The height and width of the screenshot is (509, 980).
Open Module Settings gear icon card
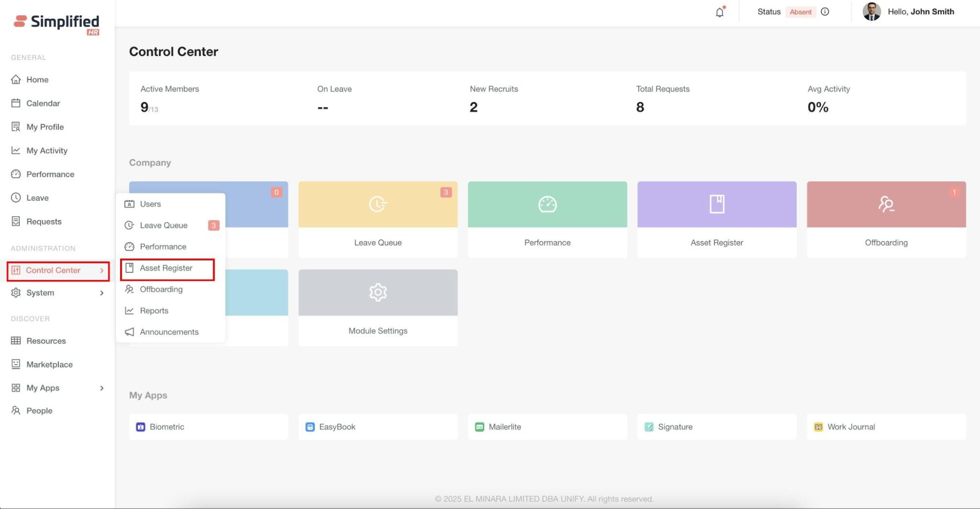[377, 293]
